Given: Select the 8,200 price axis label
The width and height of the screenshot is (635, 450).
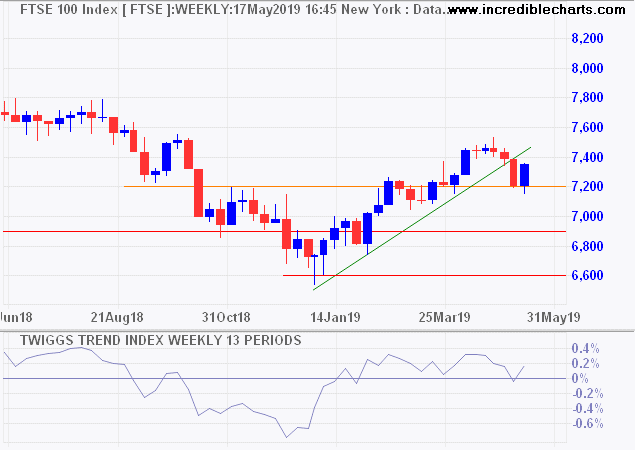Looking at the screenshot, I should [587, 38].
